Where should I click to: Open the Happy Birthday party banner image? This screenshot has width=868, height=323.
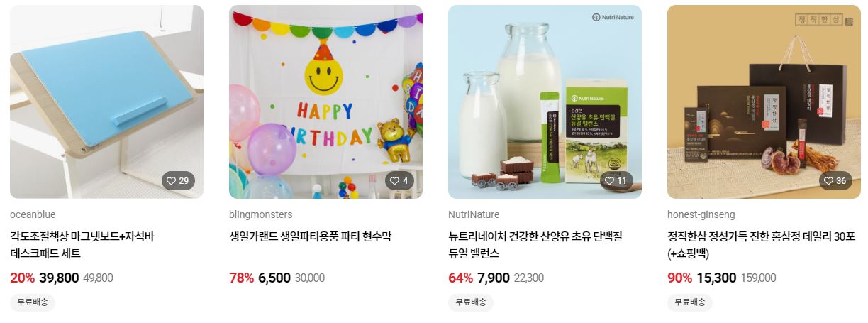[325, 102]
